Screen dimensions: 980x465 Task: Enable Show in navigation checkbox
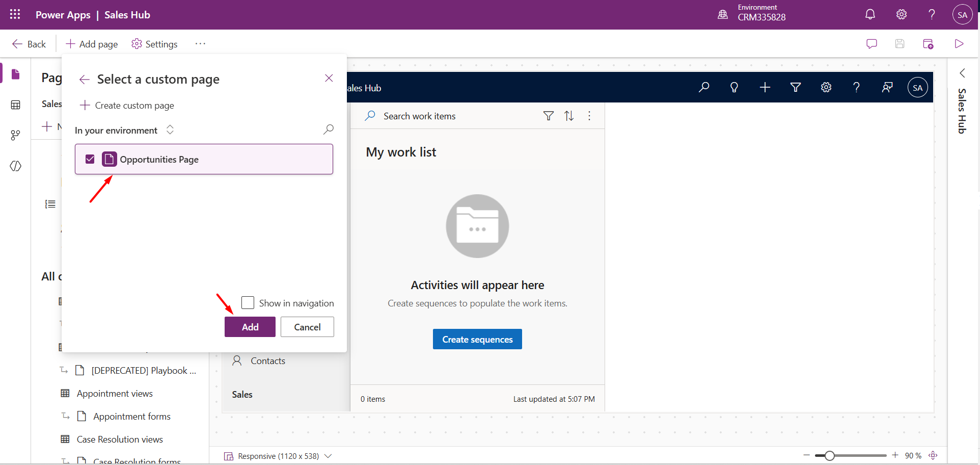[x=248, y=303]
